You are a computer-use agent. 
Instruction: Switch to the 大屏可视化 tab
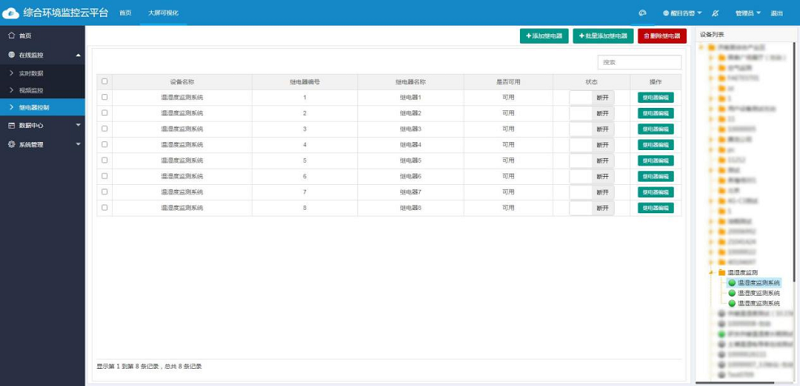point(163,13)
